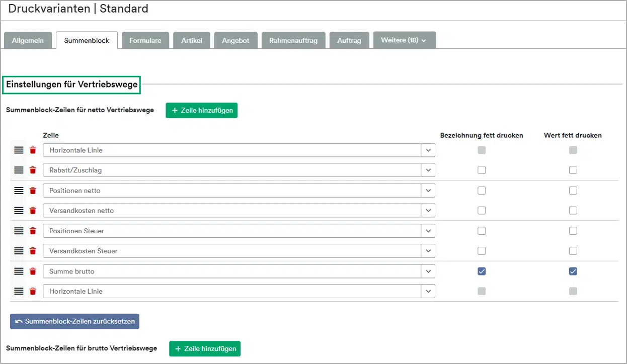This screenshot has width=627, height=364.
Task: Switch to the Formulare tab
Action: pos(145,41)
